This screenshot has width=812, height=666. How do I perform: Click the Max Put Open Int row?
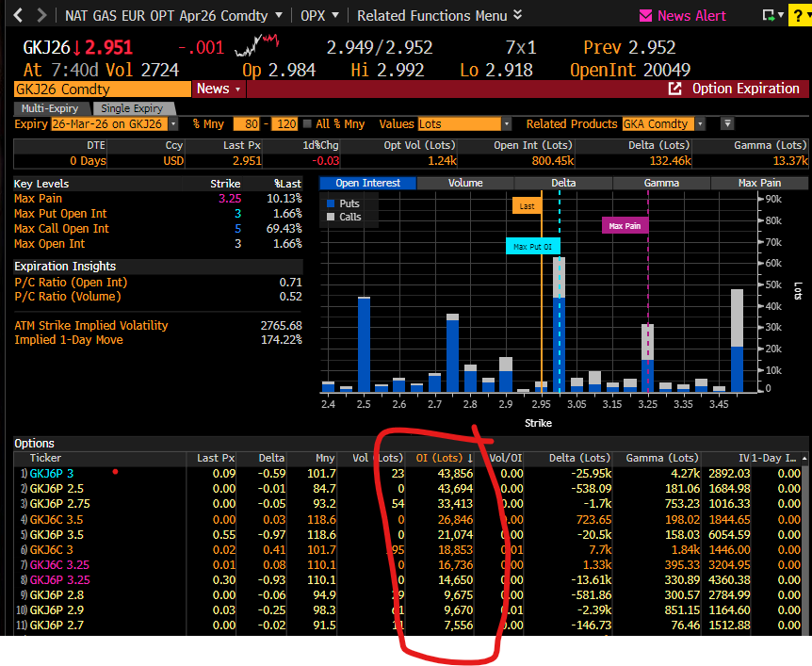[158, 214]
